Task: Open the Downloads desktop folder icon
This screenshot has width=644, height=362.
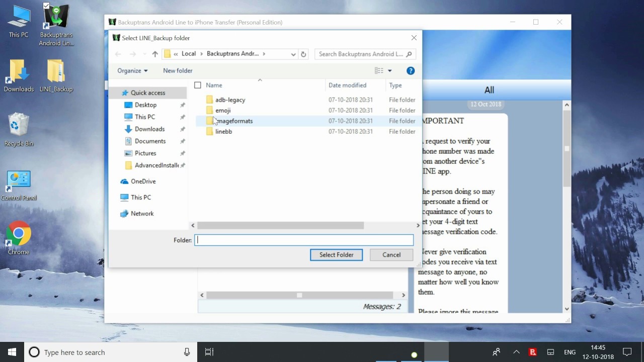Action: click(19, 76)
